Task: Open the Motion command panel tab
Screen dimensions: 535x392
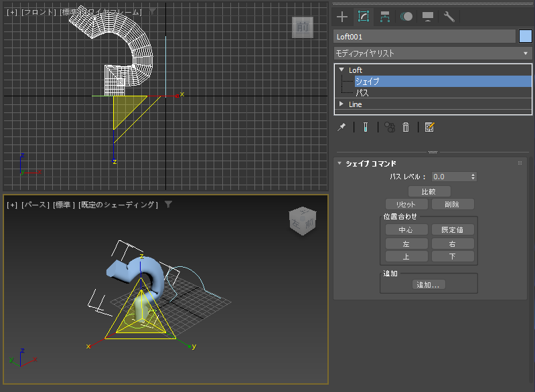Action: point(406,17)
